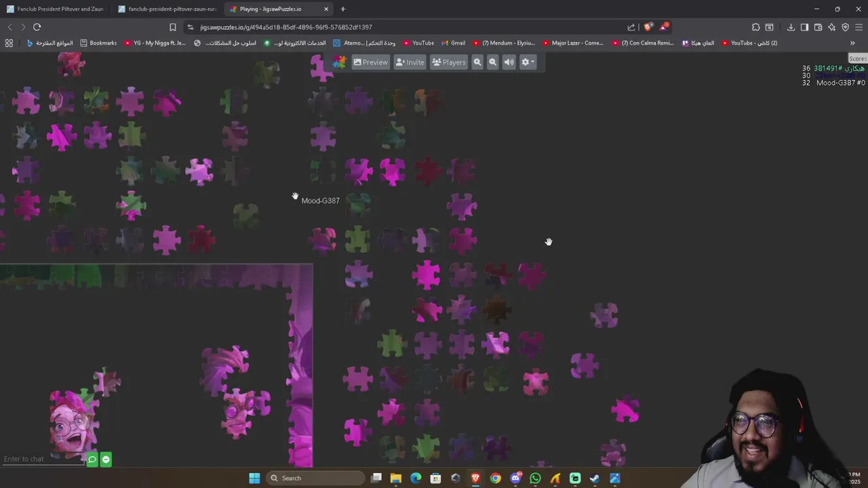Viewport: 868px width, 488px height.
Task: Open Brave browser taskbar icon
Action: pos(475,478)
